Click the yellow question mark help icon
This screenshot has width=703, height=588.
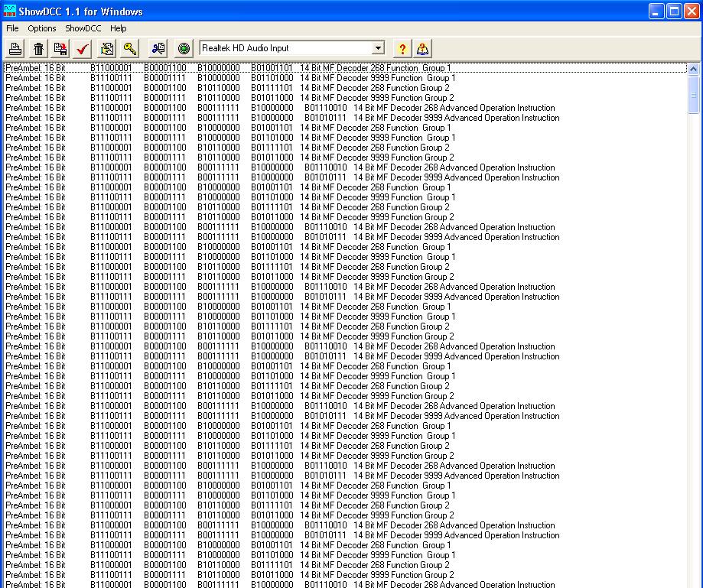402,49
